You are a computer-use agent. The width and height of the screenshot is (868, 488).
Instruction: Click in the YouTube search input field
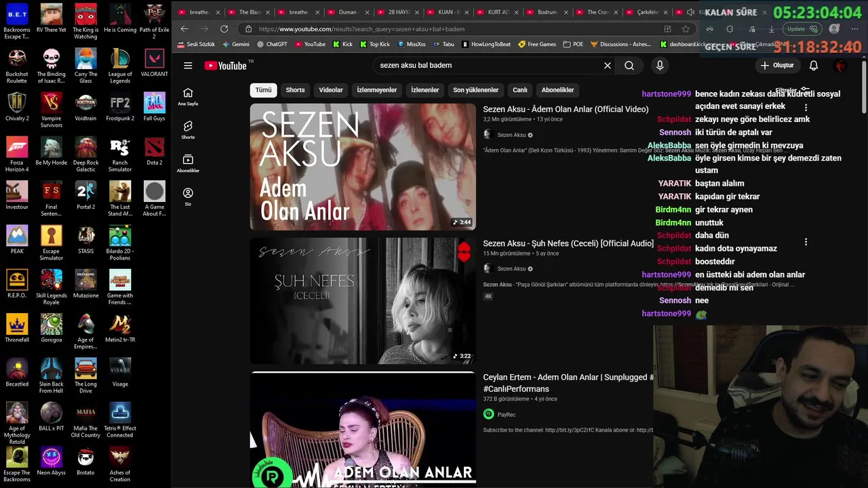pyautogui.click(x=488, y=66)
